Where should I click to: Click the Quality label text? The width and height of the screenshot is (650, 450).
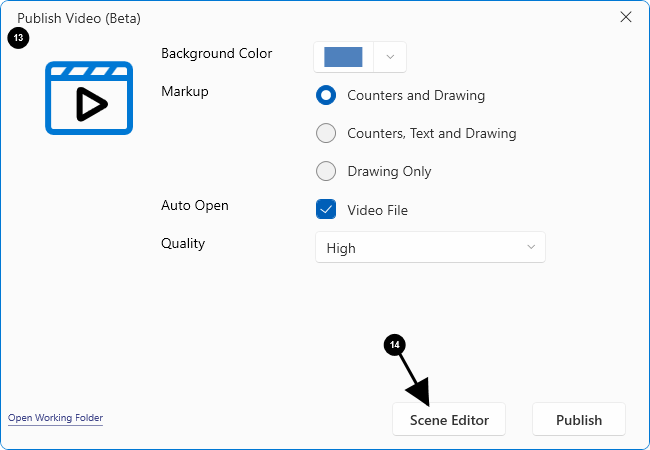coord(183,243)
